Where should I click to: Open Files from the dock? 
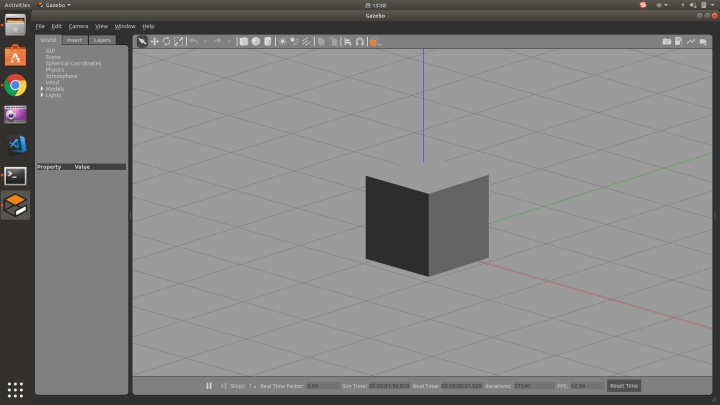(x=15, y=25)
